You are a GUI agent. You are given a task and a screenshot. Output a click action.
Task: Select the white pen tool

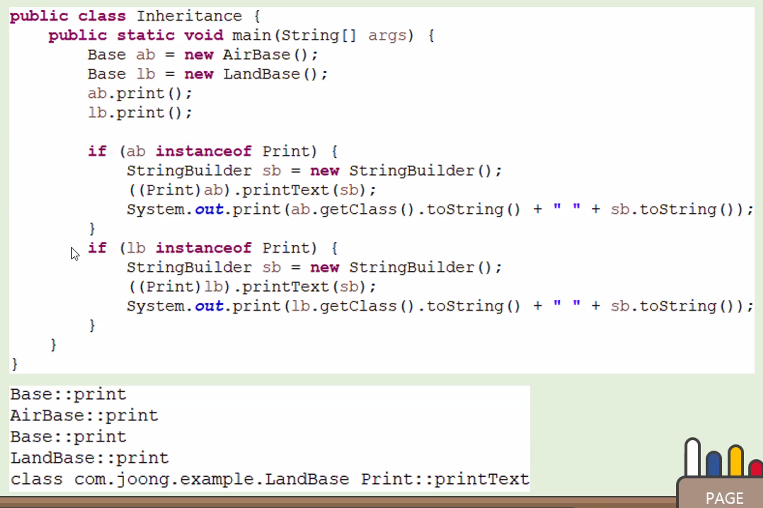(692, 457)
